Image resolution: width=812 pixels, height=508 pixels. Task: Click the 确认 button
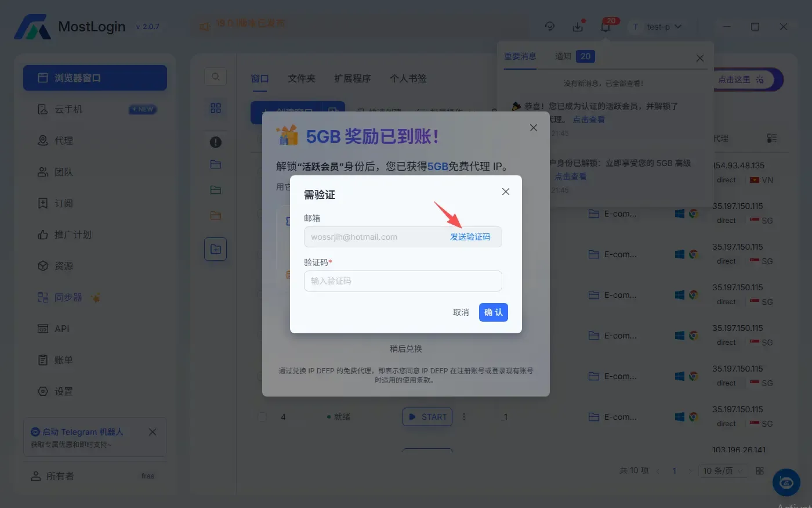[x=494, y=312]
